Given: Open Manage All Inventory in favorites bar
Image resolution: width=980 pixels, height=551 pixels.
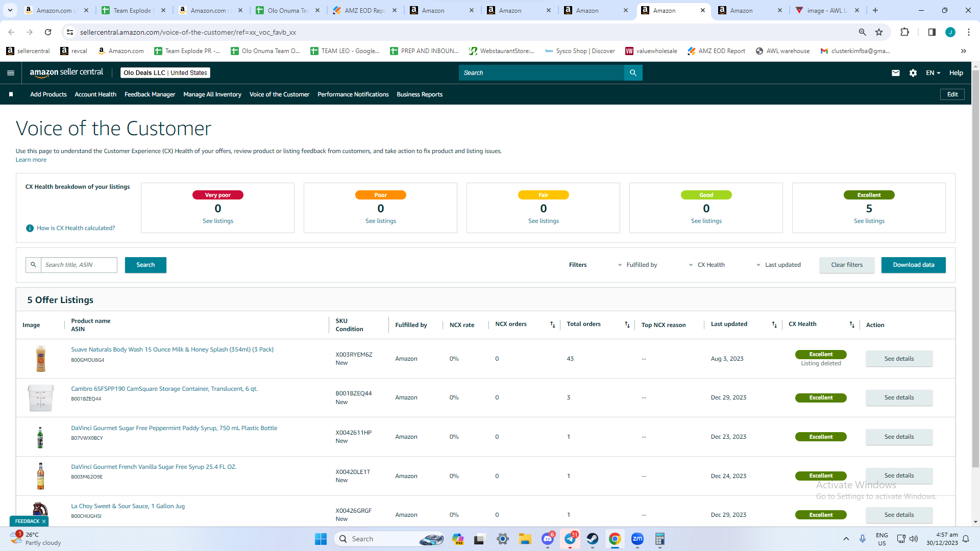Looking at the screenshot, I should click(x=212, y=94).
